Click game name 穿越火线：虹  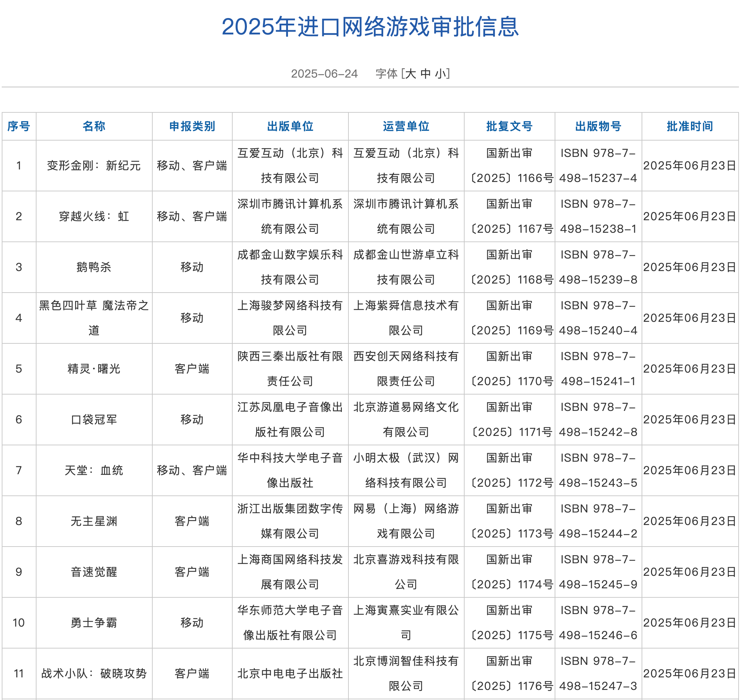pyautogui.click(x=94, y=216)
